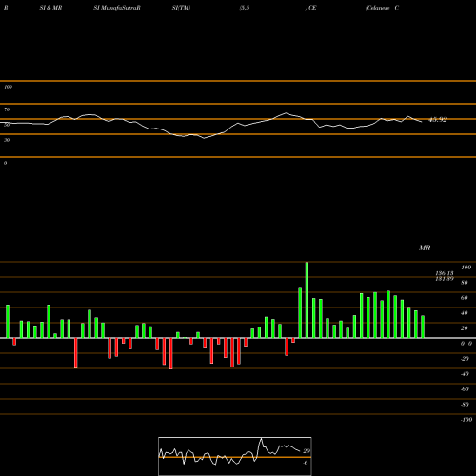Click the value -6 in mini chart
Image resolution: width=476 pixels, height=476 pixels.
pos(306,463)
